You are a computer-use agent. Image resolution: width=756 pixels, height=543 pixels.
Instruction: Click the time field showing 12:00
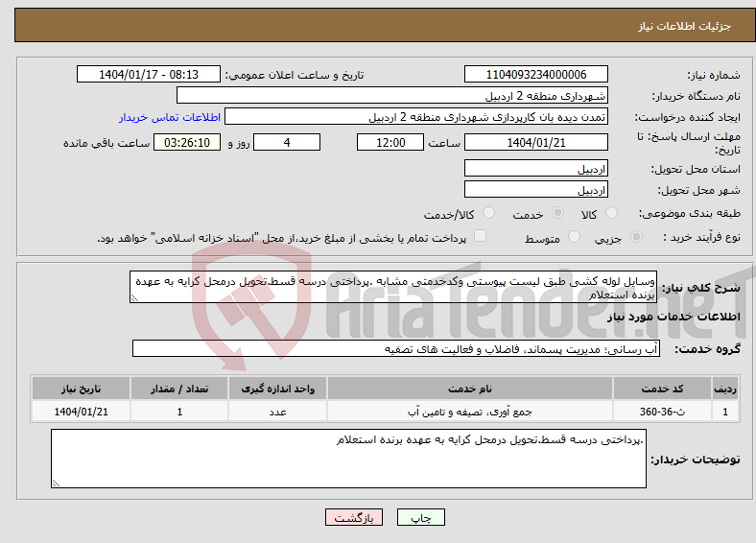390,142
